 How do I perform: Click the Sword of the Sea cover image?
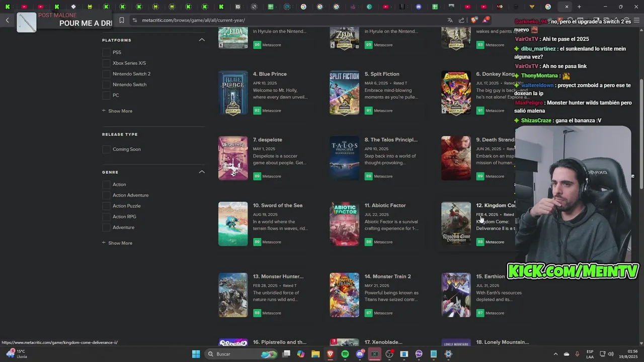click(233, 224)
